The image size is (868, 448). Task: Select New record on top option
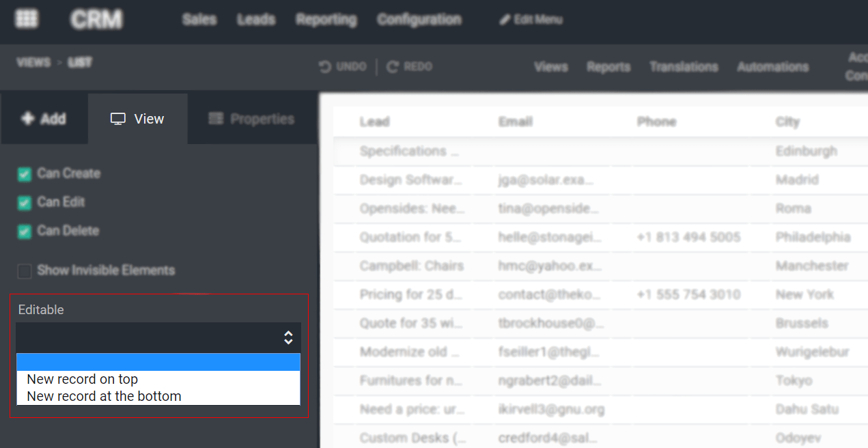coord(81,379)
